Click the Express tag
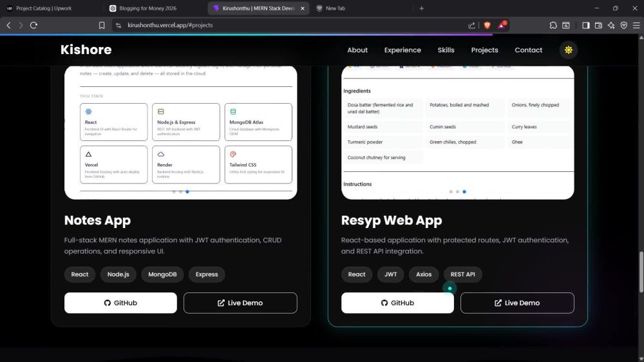Viewport: 644px width, 362px height. tap(207, 274)
